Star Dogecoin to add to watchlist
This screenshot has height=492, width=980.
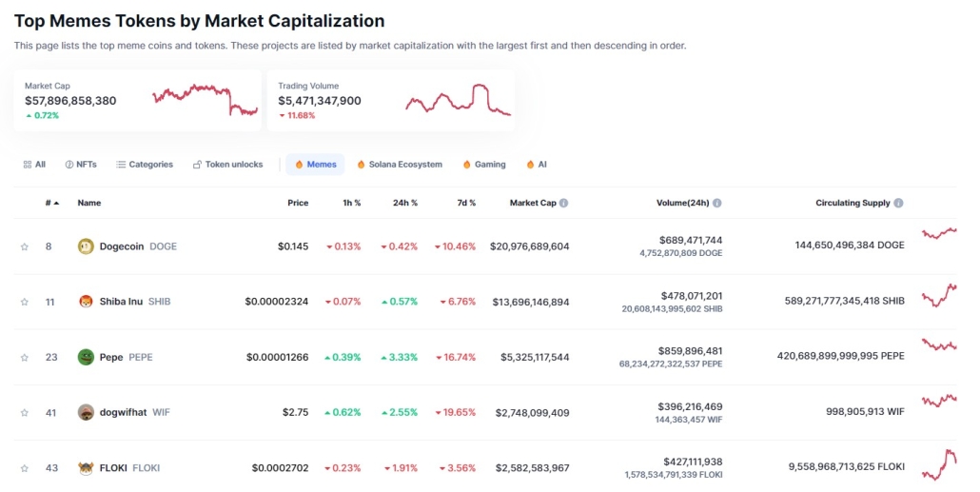(25, 246)
